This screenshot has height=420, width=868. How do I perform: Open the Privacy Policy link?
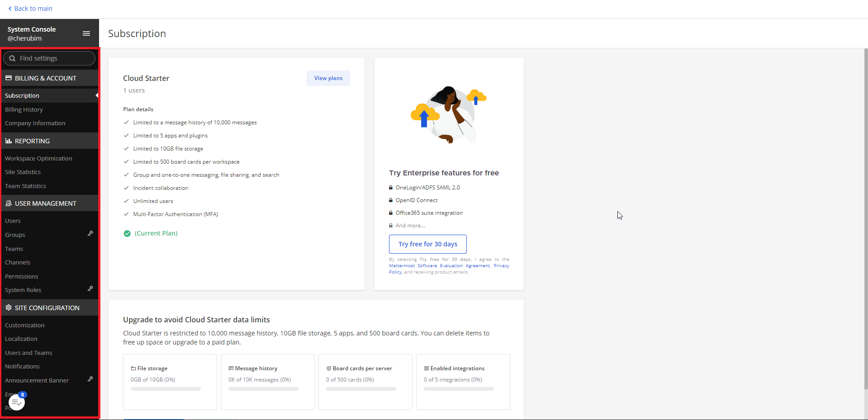501,266
